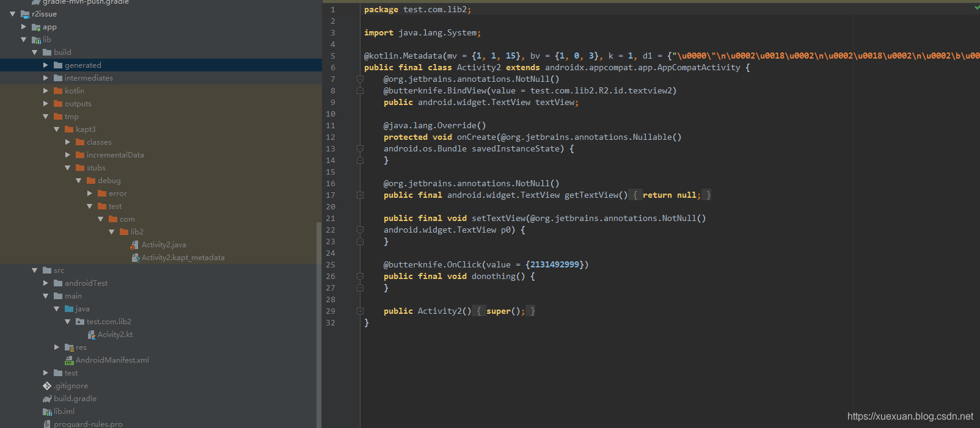Click 'package test.com.lib2;' on line 1
Viewport: 980px width, 428px height.
(x=418, y=10)
